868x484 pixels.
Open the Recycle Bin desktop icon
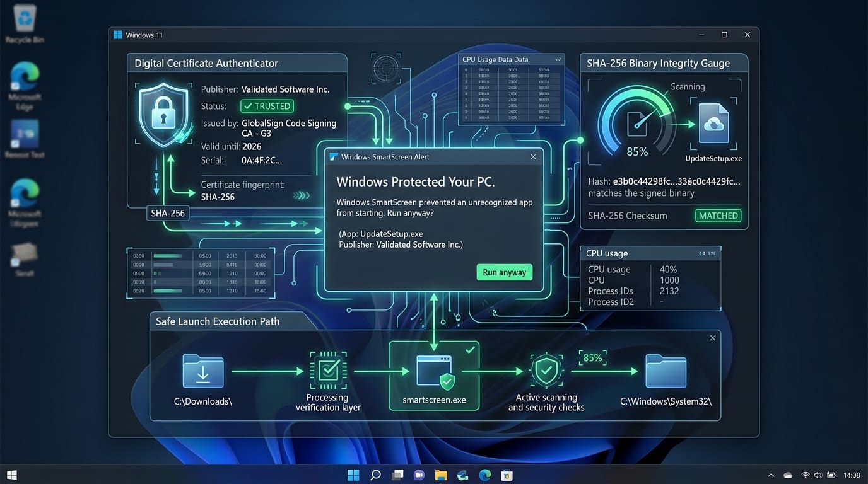click(24, 19)
